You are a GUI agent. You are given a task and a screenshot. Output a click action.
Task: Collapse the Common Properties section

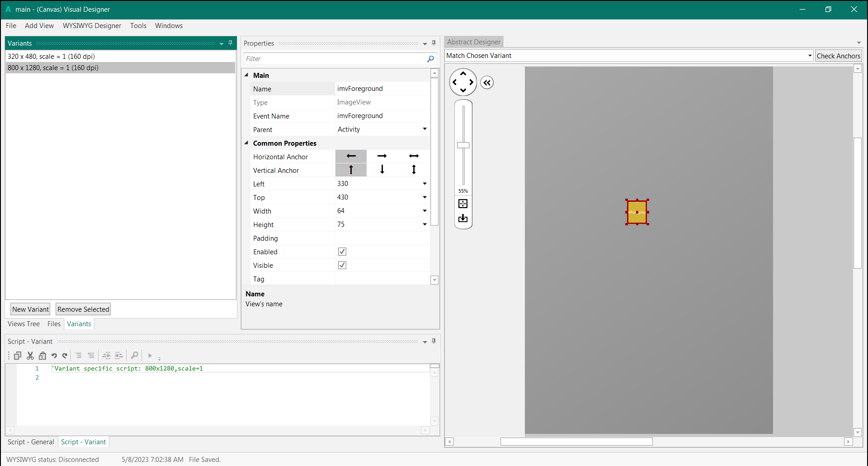[x=246, y=143]
